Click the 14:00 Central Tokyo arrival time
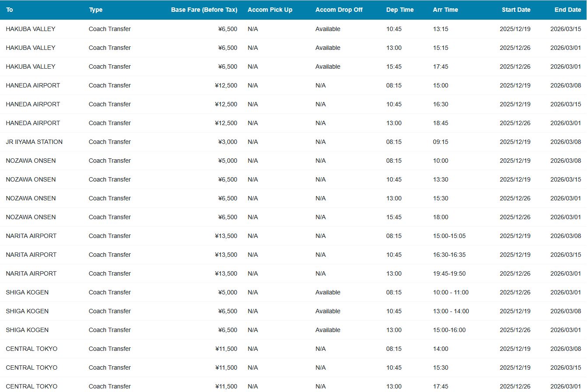Image resolution: width=587 pixels, height=392 pixels. coord(440,349)
